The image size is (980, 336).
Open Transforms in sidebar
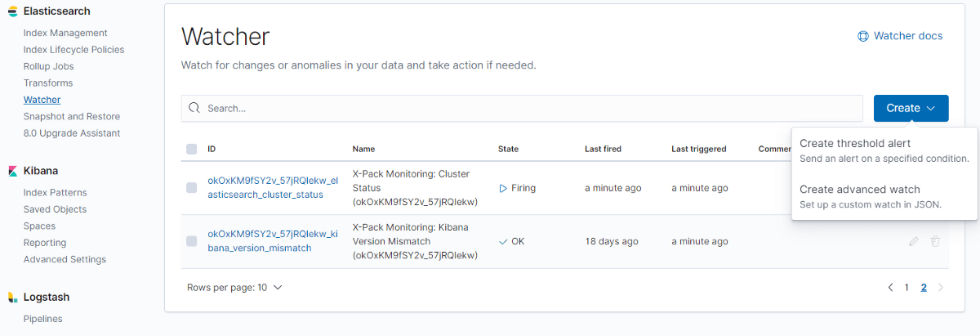point(48,83)
